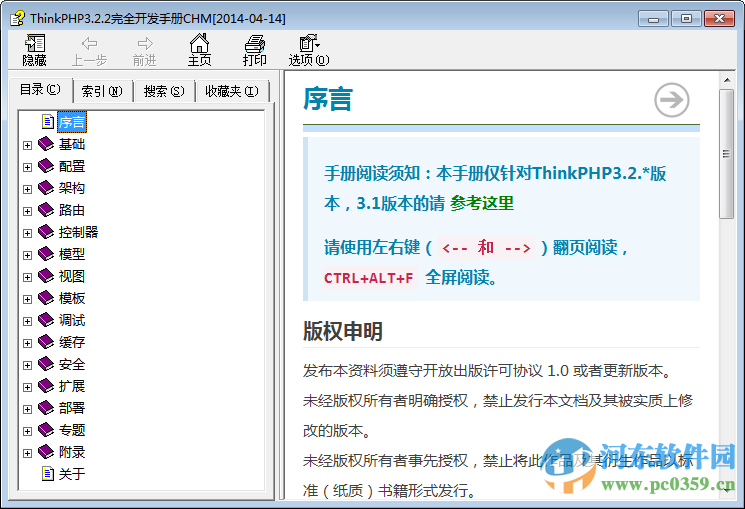Switch to the 目录(C) tab
The height and width of the screenshot is (509, 745).
pyautogui.click(x=40, y=89)
